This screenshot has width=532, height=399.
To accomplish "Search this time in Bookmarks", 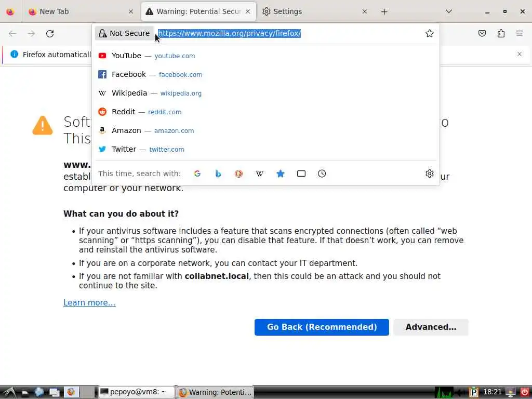I will [280, 174].
